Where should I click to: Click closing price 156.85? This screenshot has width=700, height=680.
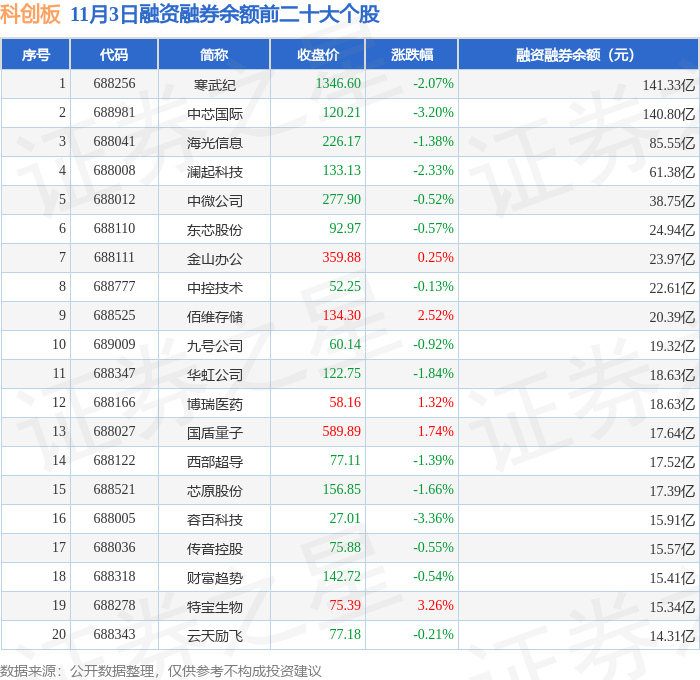click(x=342, y=490)
